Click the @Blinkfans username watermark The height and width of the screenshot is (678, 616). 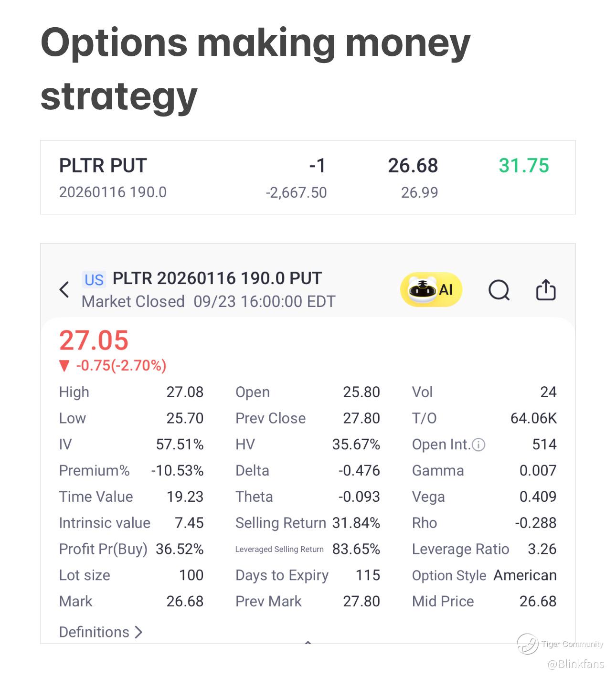click(575, 664)
